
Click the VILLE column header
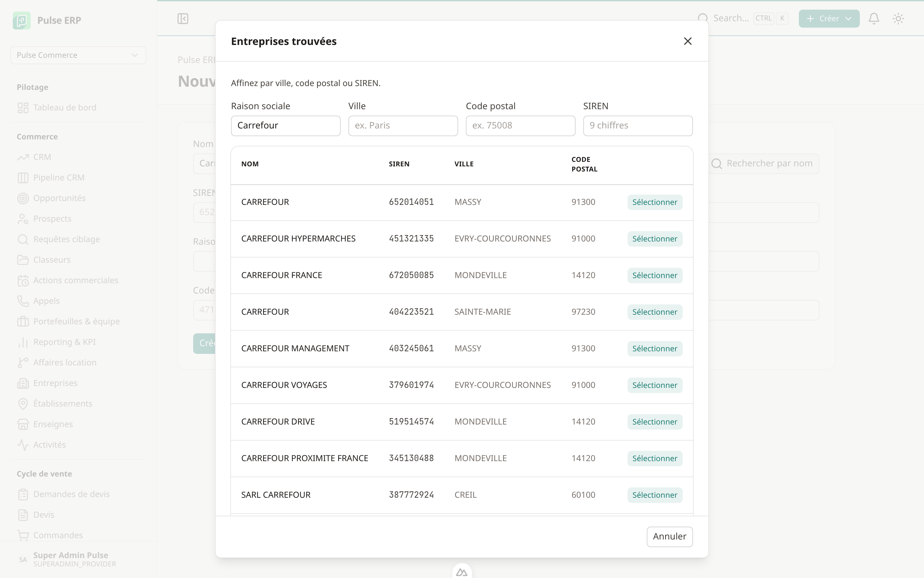(x=464, y=164)
